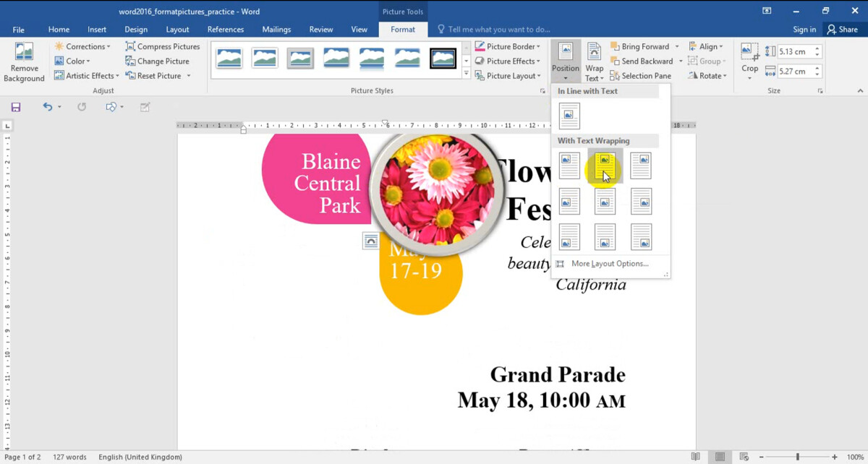Switch to the Design tab
Viewport: 868px width, 464px height.
136,30
